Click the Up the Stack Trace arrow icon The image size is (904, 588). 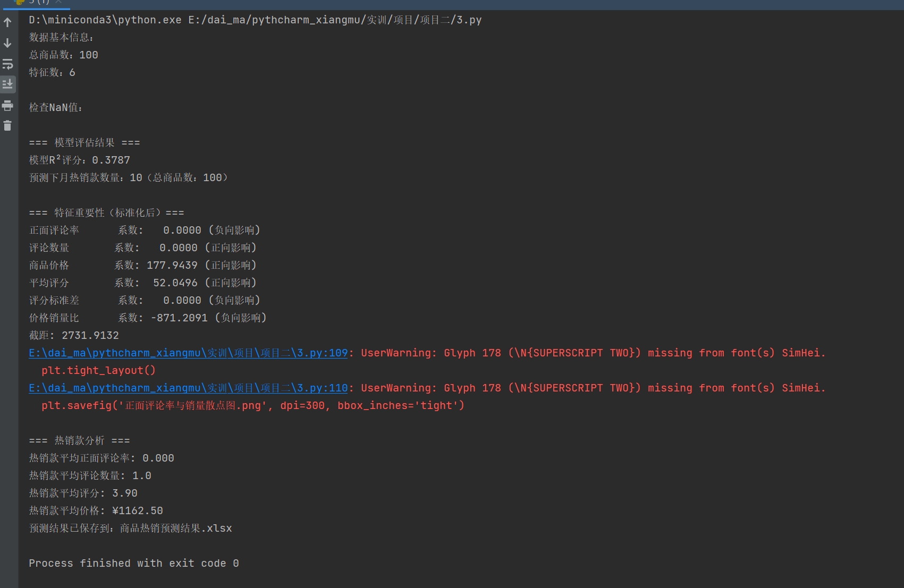point(7,22)
